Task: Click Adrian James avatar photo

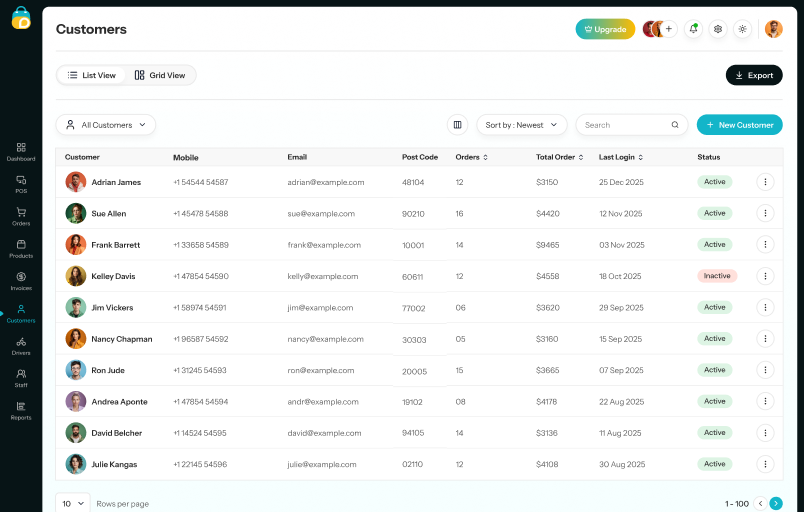Action: 75,182
